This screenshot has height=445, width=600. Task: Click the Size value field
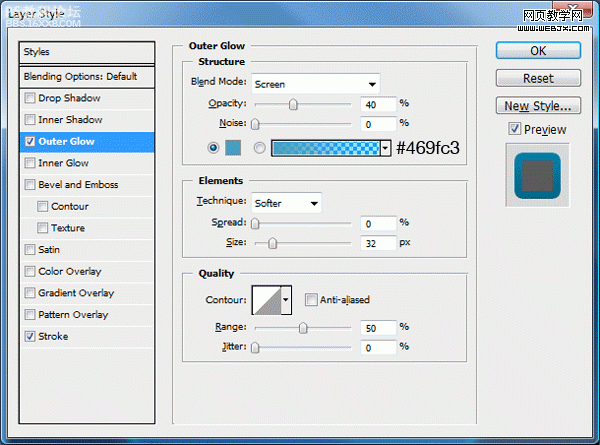[378, 243]
